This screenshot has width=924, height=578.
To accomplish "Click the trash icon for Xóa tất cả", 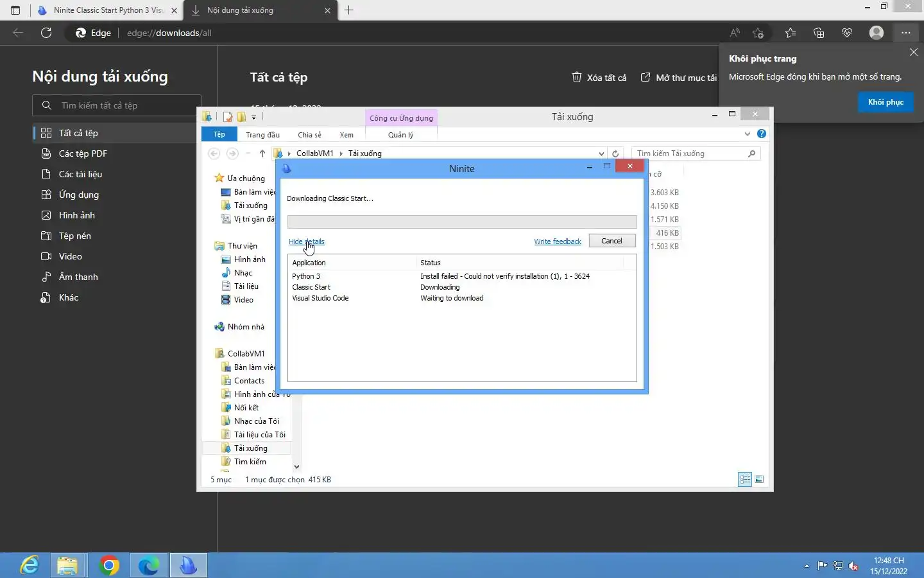I will (577, 77).
